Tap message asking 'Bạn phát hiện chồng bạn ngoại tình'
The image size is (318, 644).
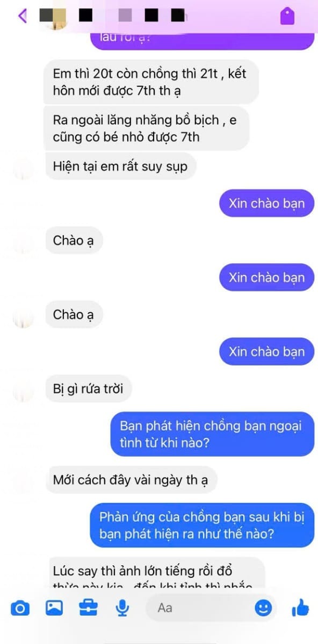pyautogui.click(x=211, y=434)
